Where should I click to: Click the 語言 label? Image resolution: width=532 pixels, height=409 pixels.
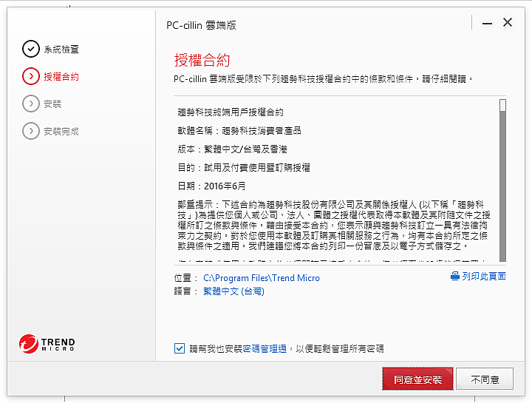pos(185,291)
